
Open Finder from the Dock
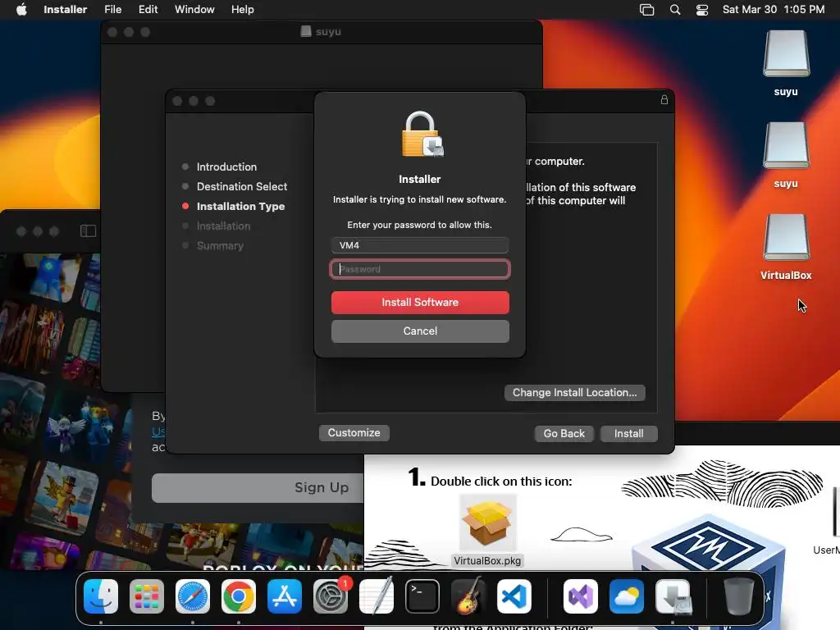point(101,596)
